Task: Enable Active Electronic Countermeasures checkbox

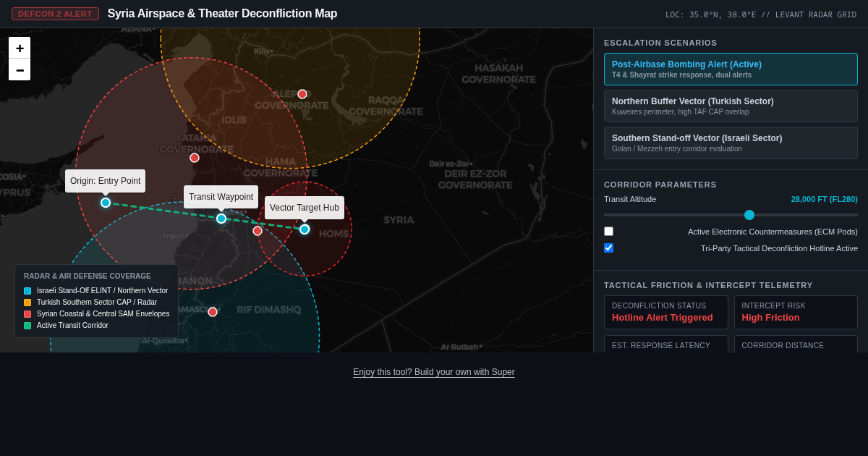Action: [608, 232]
